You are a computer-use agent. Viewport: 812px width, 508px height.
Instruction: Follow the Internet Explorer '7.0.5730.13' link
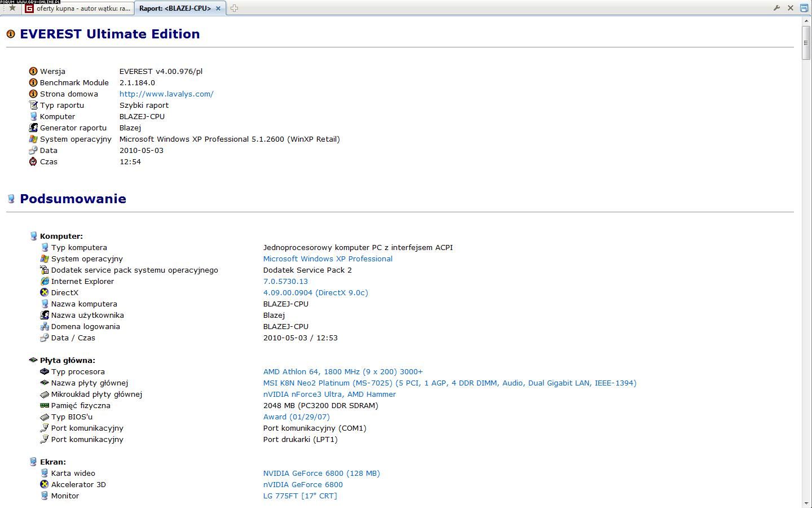[x=285, y=281]
